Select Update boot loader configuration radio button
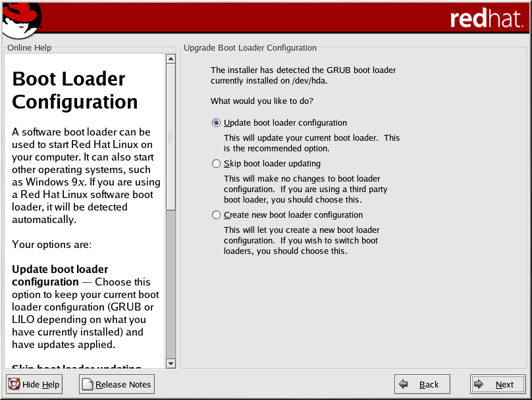This screenshot has height=400, width=532. 217,123
